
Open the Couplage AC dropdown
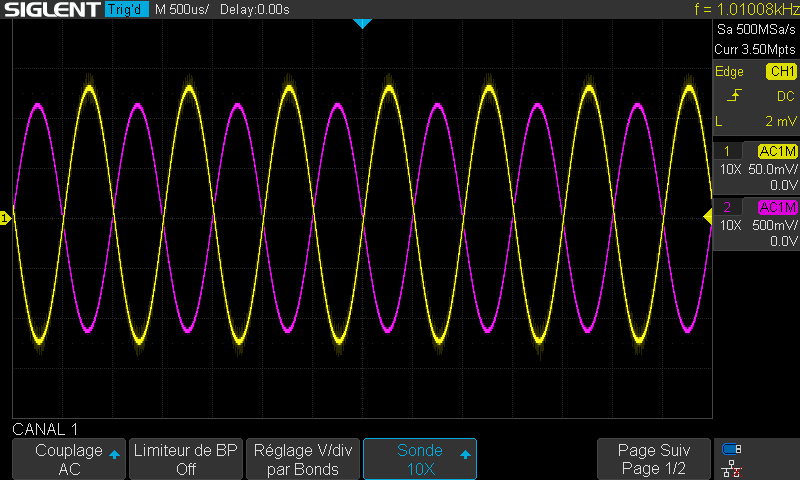pos(69,459)
